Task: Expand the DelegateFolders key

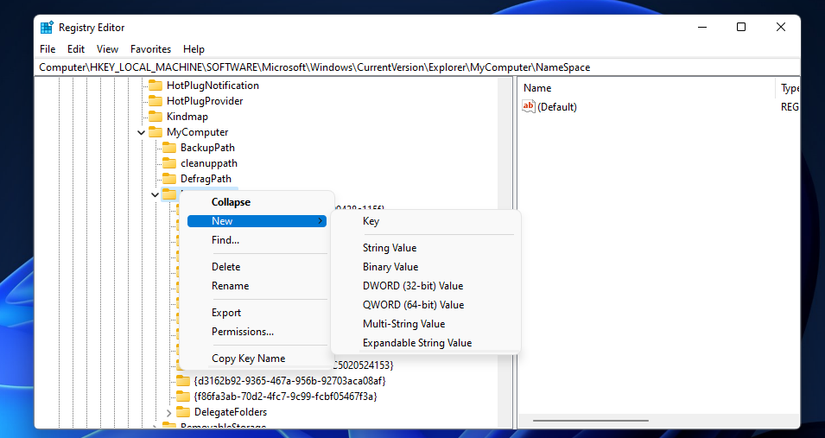Action: tap(168, 412)
